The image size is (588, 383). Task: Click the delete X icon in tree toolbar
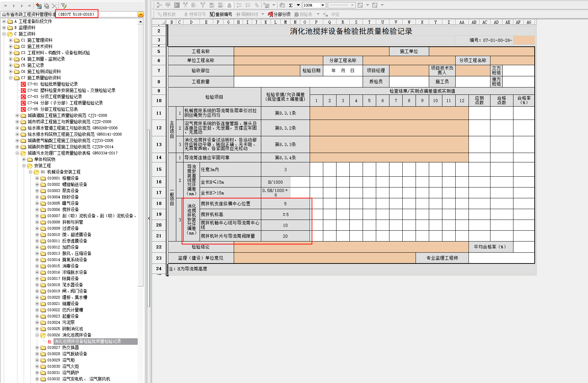(54, 6)
